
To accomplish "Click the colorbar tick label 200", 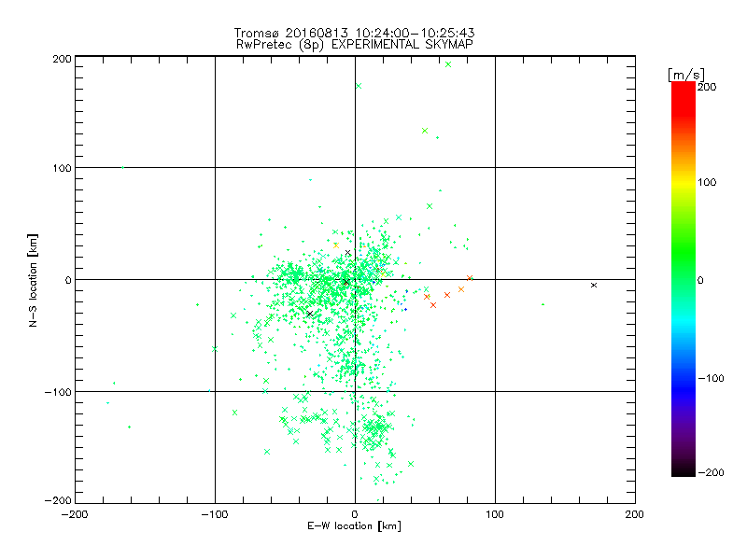I will click(707, 87).
